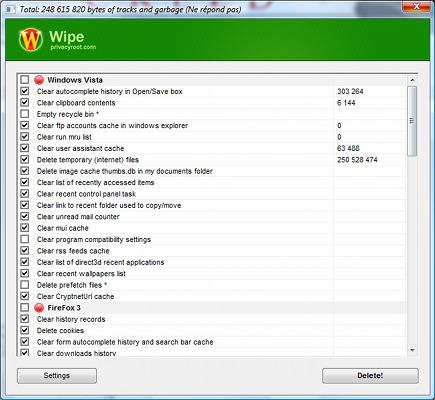Select the Windows Vista group header text
435x400 pixels.
pos(75,80)
